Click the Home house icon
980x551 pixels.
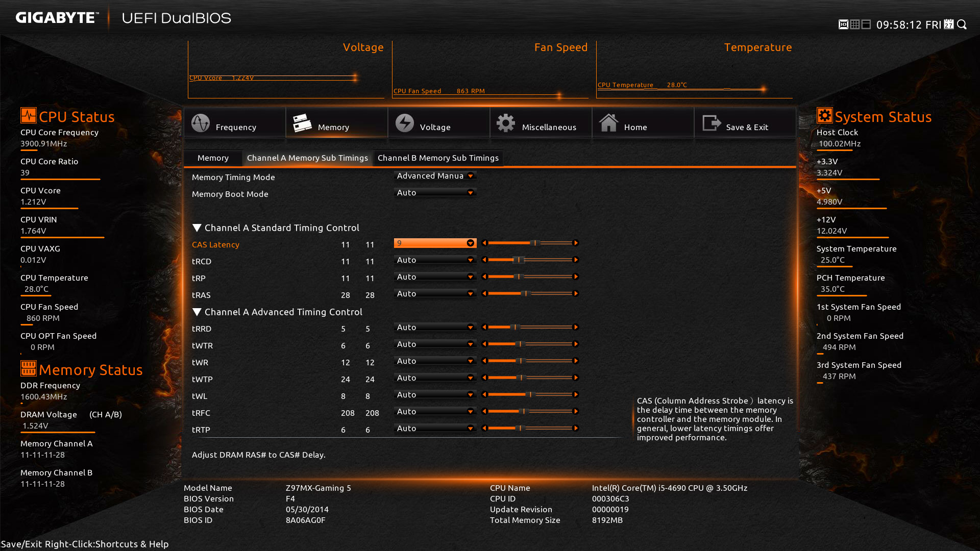point(608,123)
